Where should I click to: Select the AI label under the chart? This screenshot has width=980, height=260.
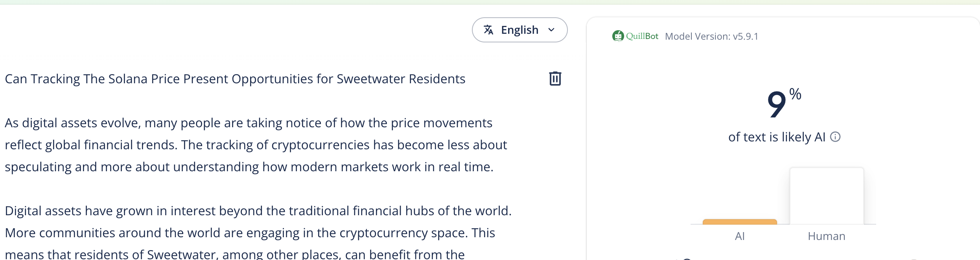click(739, 236)
